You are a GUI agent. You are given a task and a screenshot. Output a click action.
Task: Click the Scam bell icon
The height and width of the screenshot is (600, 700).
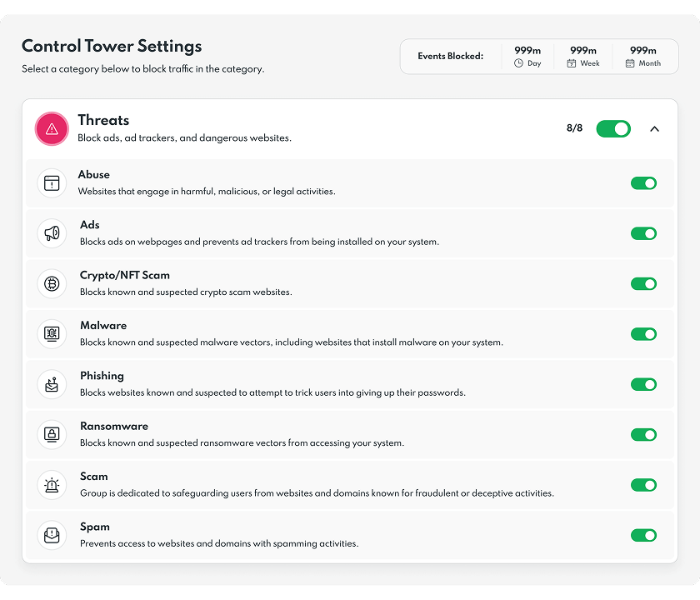52,484
